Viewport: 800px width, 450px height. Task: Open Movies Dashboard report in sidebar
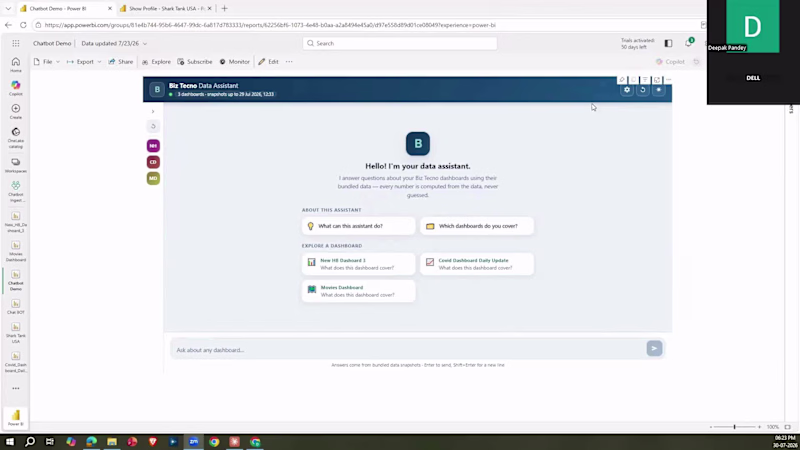tap(16, 251)
